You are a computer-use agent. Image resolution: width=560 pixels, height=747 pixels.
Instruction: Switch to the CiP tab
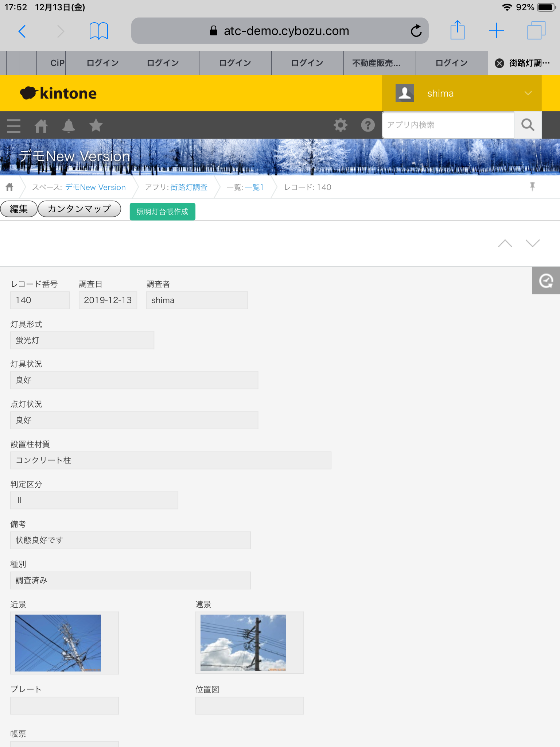point(51,63)
